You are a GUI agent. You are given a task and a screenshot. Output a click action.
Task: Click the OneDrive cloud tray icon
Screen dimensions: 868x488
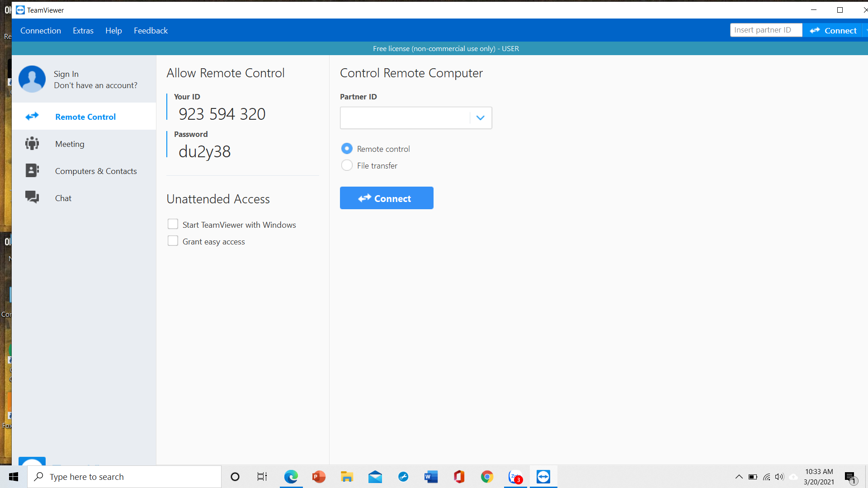[793, 477]
